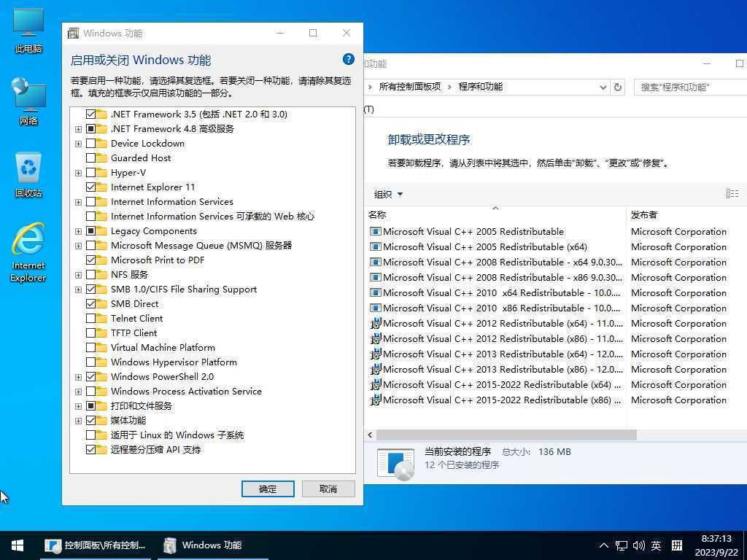
Task: Select the Internet Explorer desktop icon
Action: coord(28,252)
